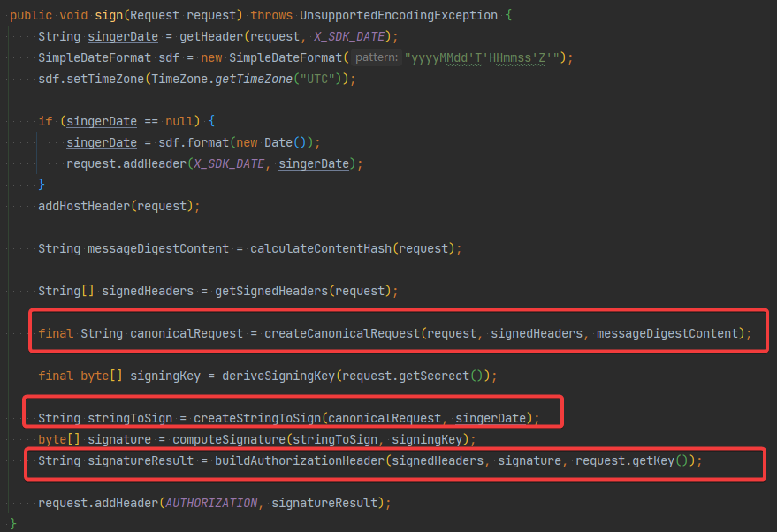Click the SimpleDateFormat constructor call after new
Image resolution: width=777 pixels, height=532 pixels.
pyautogui.click(x=286, y=58)
